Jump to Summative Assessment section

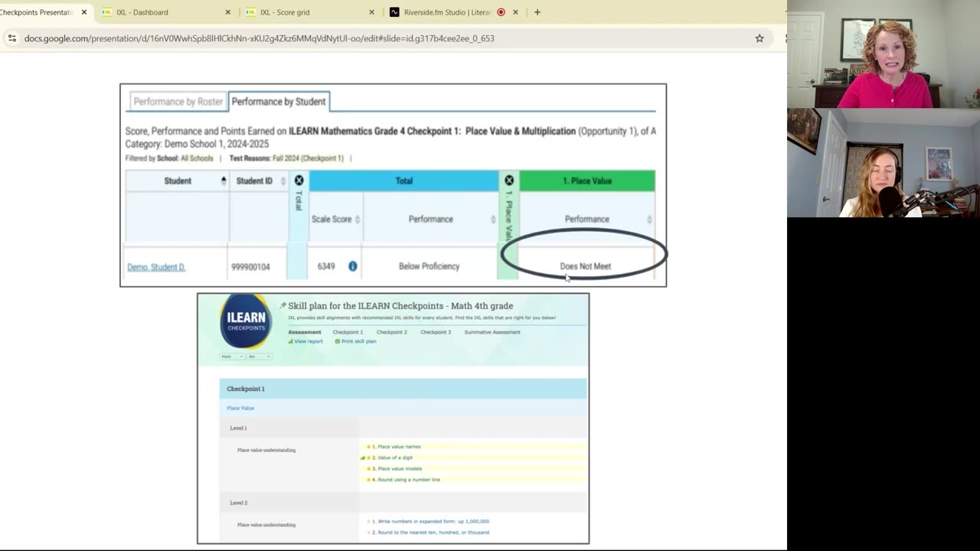(492, 332)
